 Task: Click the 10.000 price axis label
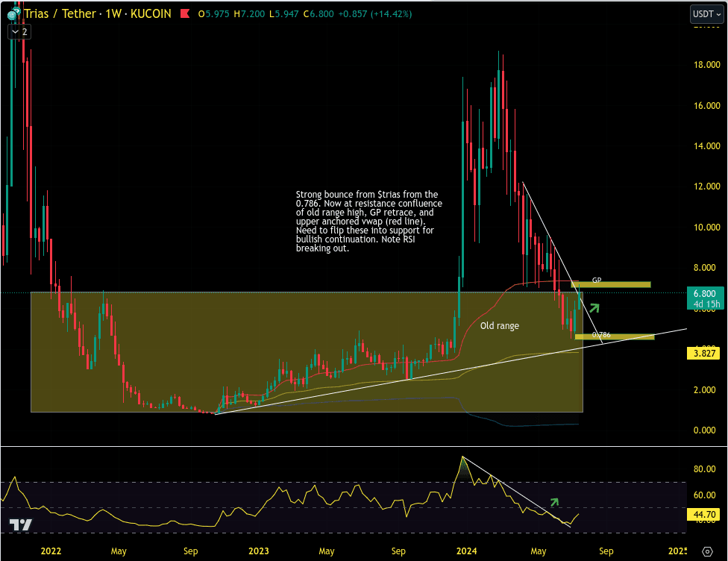click(x=706, y=228)
